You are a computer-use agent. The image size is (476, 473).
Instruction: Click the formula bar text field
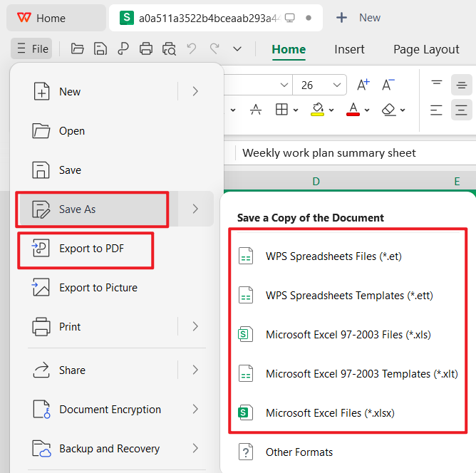tap(356, 153)
